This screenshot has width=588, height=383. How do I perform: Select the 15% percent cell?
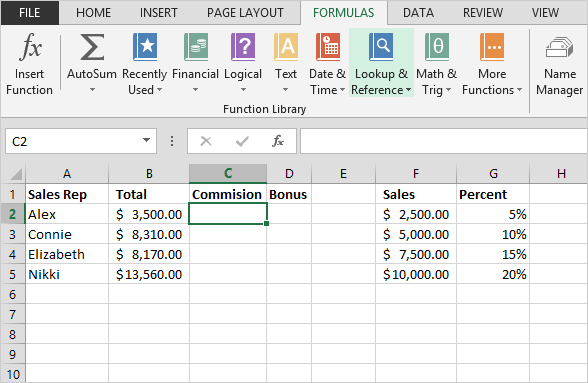(493, 254)
